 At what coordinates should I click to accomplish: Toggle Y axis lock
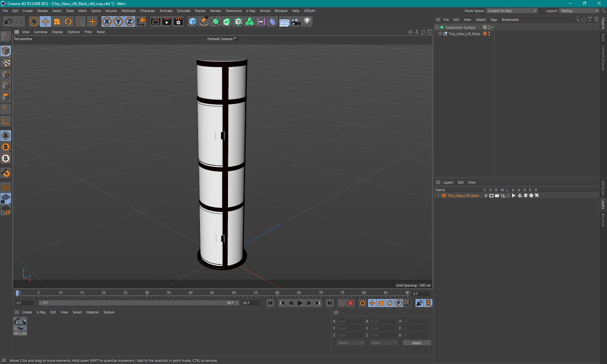(118, 21)
